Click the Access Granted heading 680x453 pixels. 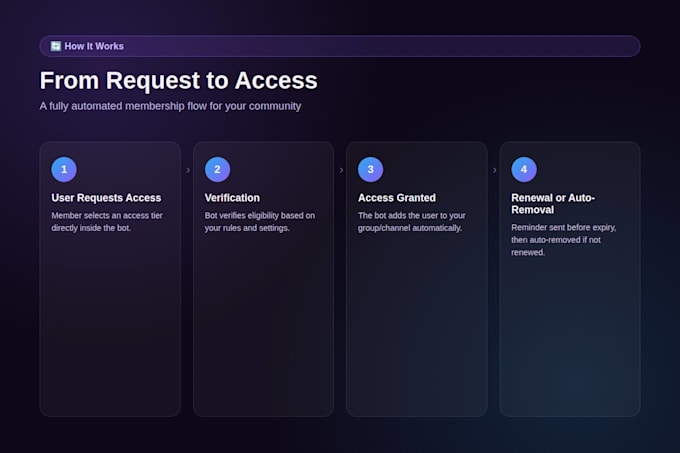pos(397,198)
